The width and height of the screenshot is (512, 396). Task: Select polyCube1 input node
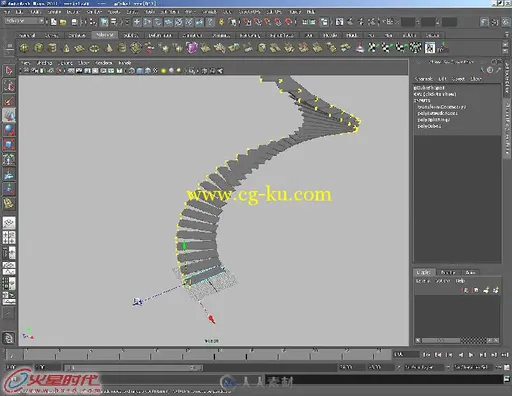429,126
